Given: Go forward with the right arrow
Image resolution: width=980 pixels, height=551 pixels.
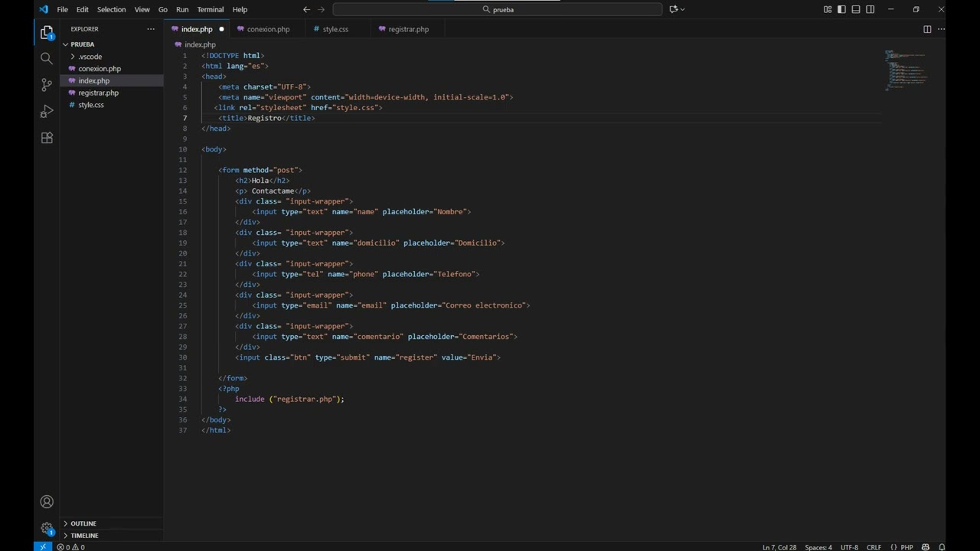Looking at the screenshot, I should [321, 9].
